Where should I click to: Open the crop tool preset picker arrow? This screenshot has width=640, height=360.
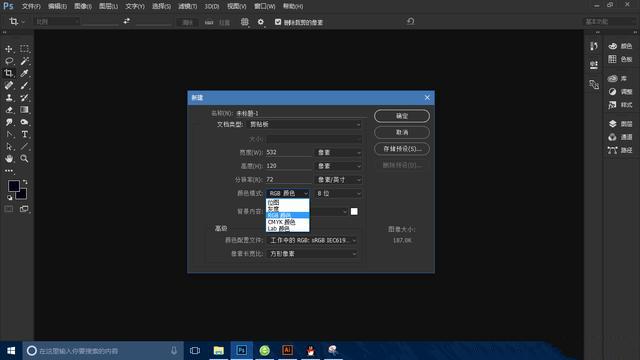23,22
